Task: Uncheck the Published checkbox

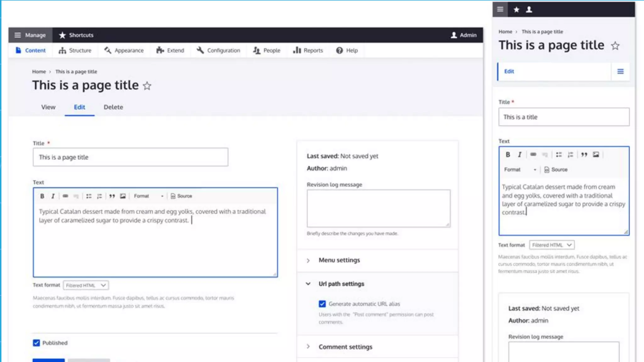Action: coord(36,343)
